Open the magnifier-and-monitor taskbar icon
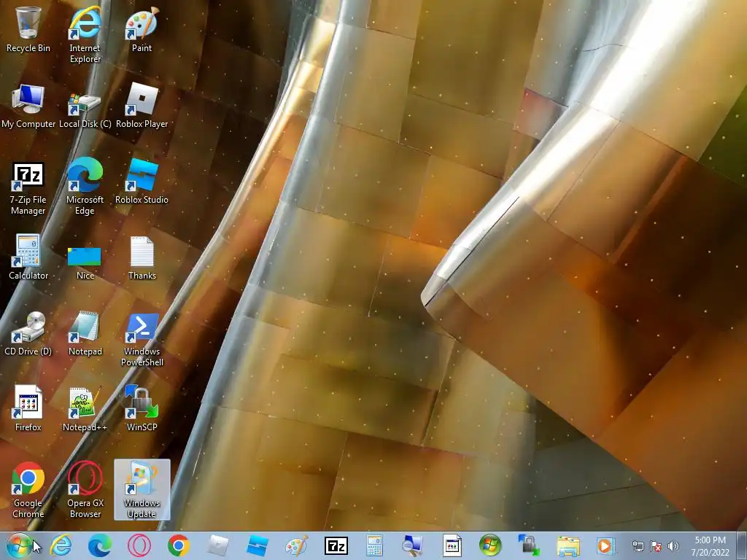Screen dimensions: 747x560 click(413, 545)
